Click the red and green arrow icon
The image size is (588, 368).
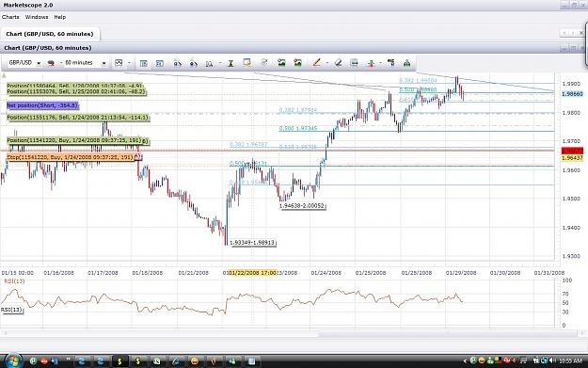click(371, 63)
